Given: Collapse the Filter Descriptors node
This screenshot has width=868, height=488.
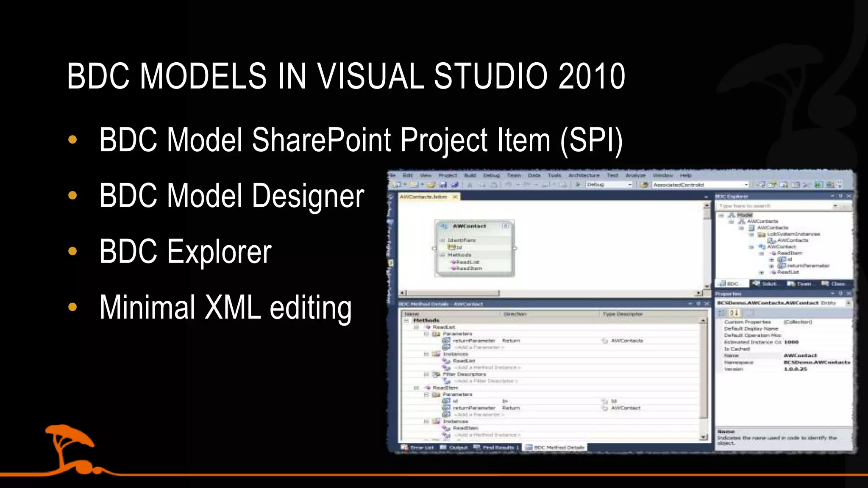Looking at the screenshot, I should click(x=426, y=374).
